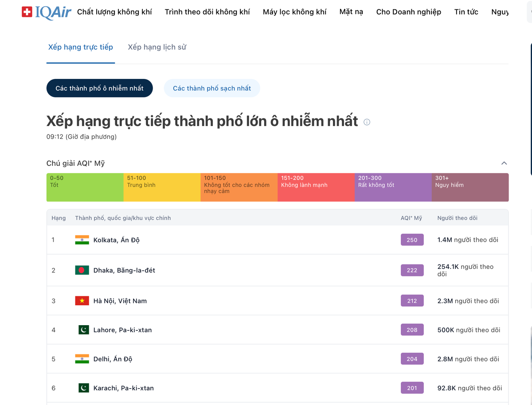The width and height of the screenshot is (532, 405).
Task: Open 'Máy lọc không khí' from the navigation
Action: (294, 12)
